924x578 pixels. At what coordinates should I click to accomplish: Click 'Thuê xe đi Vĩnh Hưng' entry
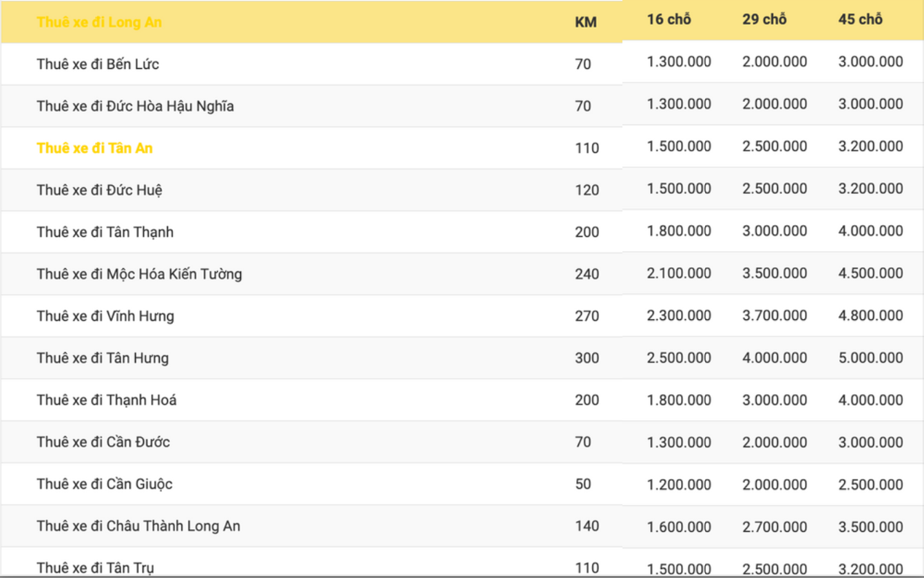pos(105,316)
